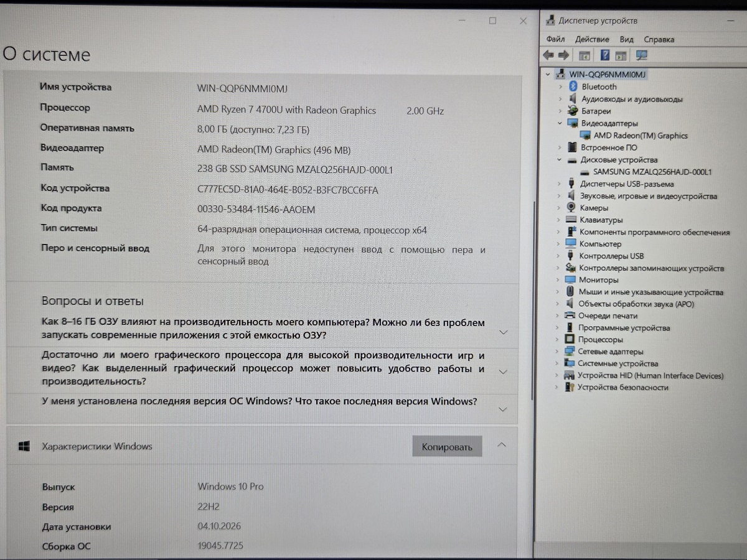
Task: Click the chip icon beside Процессоры
Action: click(569, 340)
